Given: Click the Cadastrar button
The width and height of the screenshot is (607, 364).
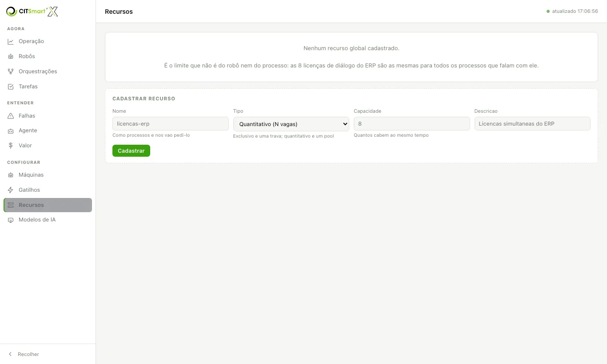Looking at the screenshot, I should [131, 151].
